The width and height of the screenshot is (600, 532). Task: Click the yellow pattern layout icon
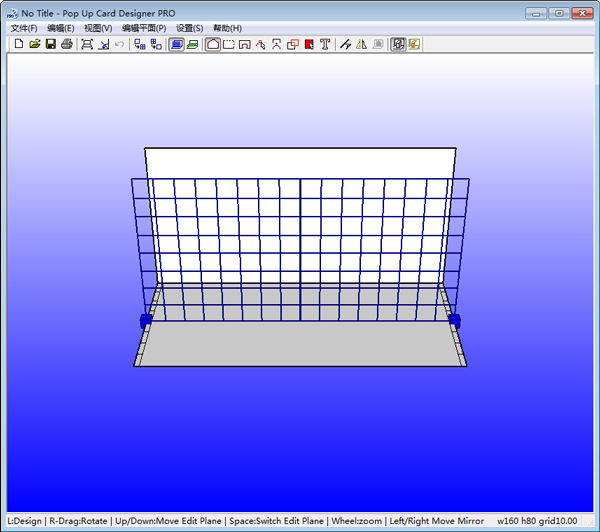(414, 44)
